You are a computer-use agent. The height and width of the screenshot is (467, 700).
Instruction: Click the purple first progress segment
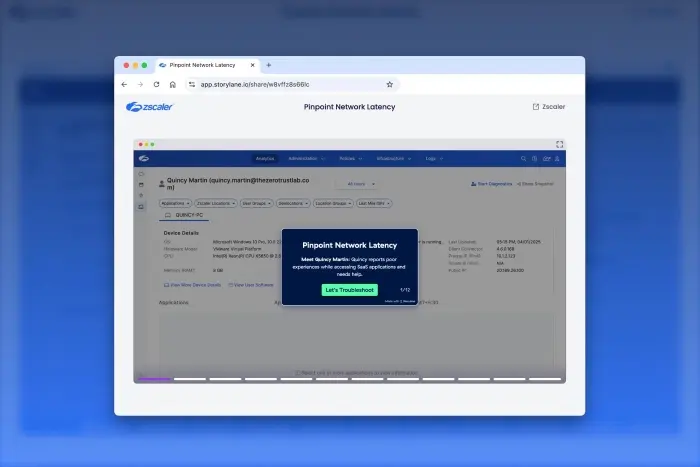(154, 379)
